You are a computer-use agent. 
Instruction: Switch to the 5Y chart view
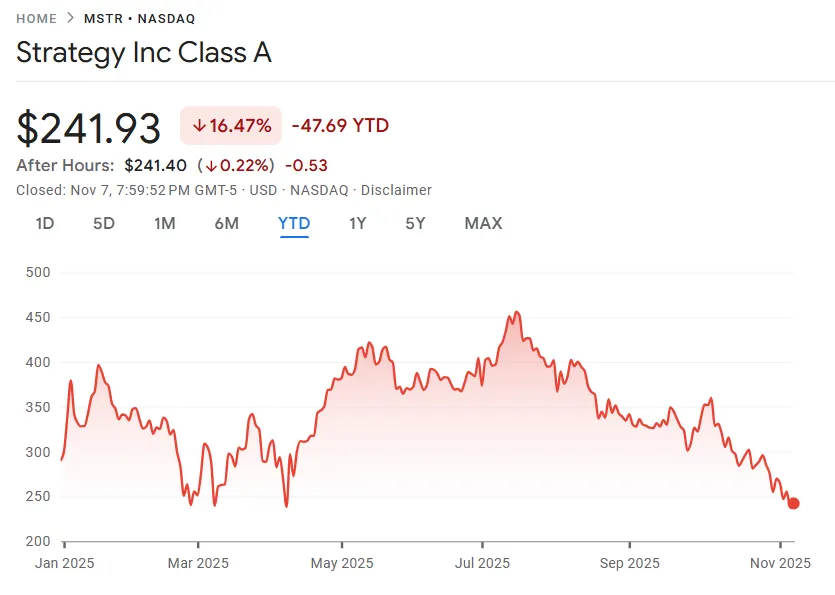tap(416, 223)
